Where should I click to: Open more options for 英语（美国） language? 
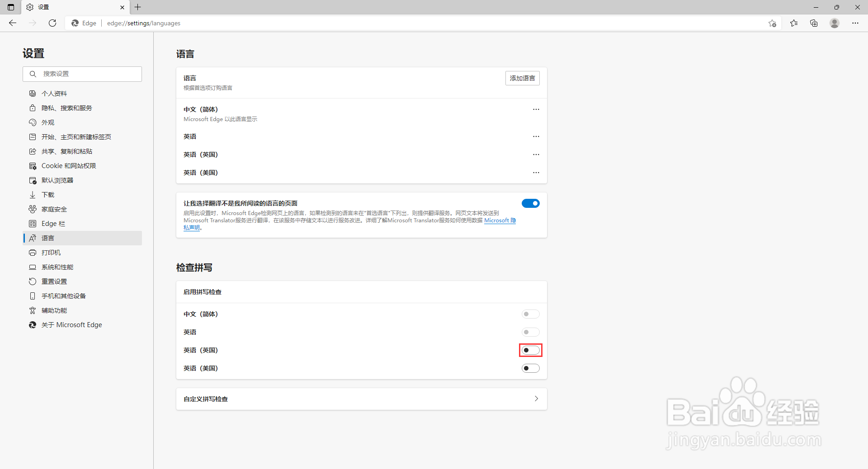tap(536, 173)
